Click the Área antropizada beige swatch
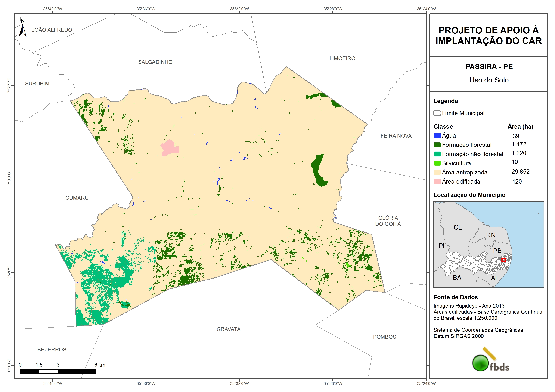The image size is (555, 392). 437,172
